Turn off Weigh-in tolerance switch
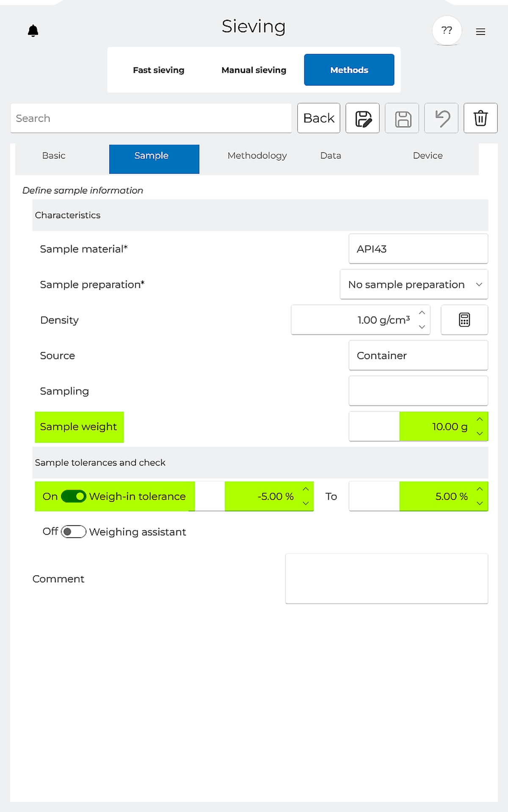This screenshot has height=812, width=508. (74, 496)
